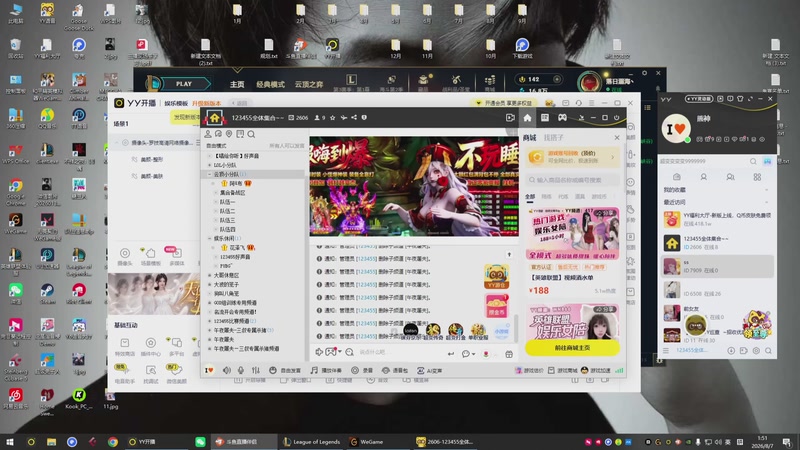Open the home tab icon in channel header
This screenshot has height=450, width=800.
(527, 118)
